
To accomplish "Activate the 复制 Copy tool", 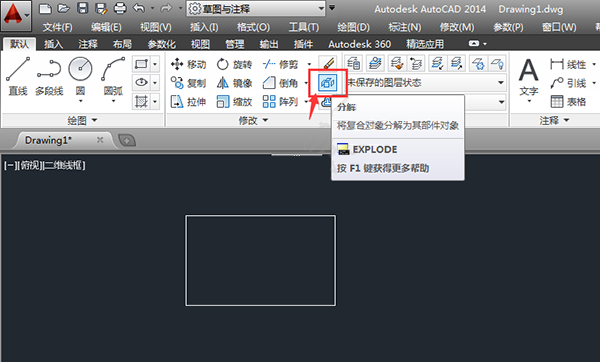I will [x=188, y=83].
